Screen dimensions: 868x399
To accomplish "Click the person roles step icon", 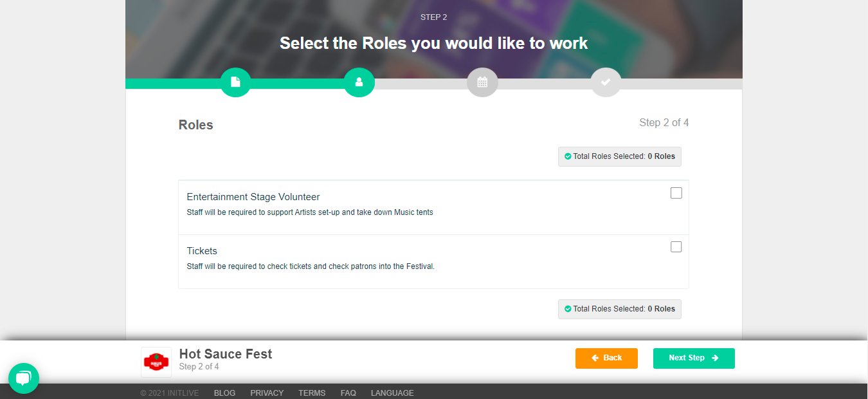I will click(359, 82).
